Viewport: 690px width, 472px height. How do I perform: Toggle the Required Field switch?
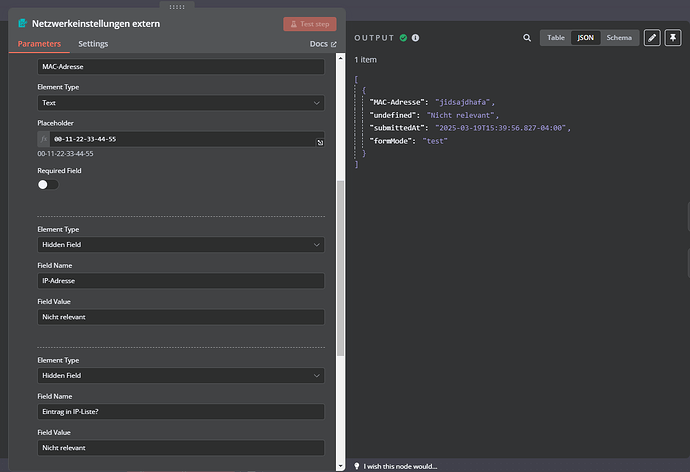click(48, 184)
